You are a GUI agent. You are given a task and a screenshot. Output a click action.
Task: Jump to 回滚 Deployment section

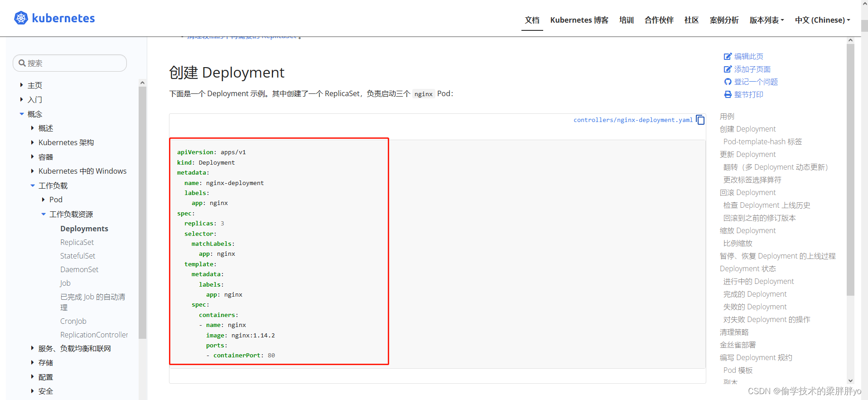747,192
